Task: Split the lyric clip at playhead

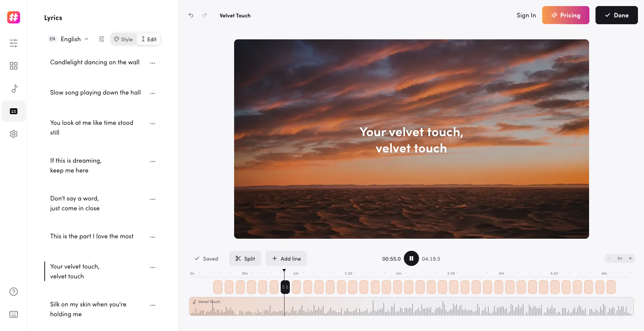Action: coord(245,258)
